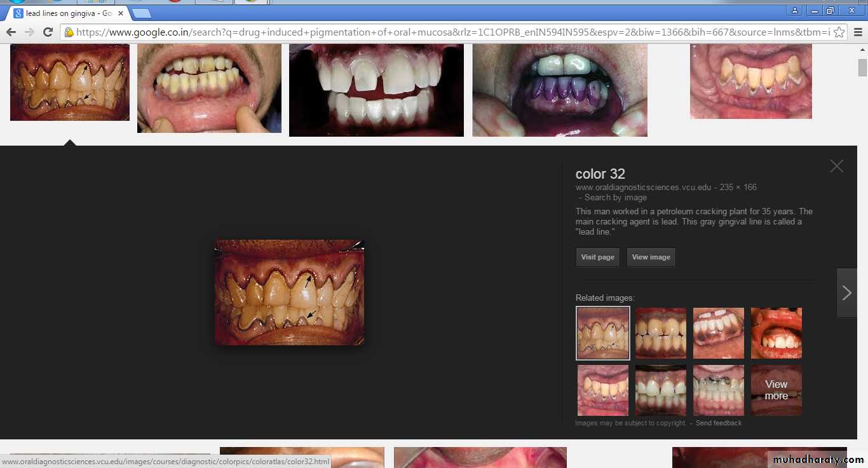Open the Search by image link
868x468 pixels.
pyautogui.click(x=615, y=198)
